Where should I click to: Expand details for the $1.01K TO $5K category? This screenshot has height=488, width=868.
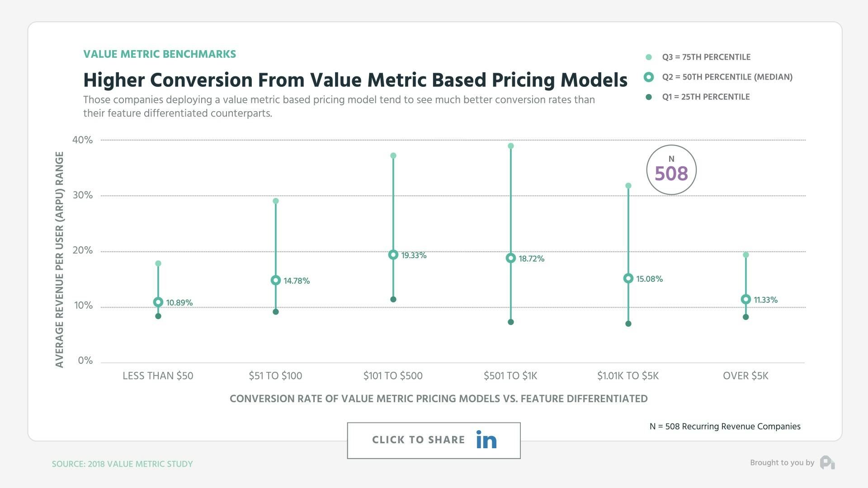pyautogui.click(x=628, y=375)
